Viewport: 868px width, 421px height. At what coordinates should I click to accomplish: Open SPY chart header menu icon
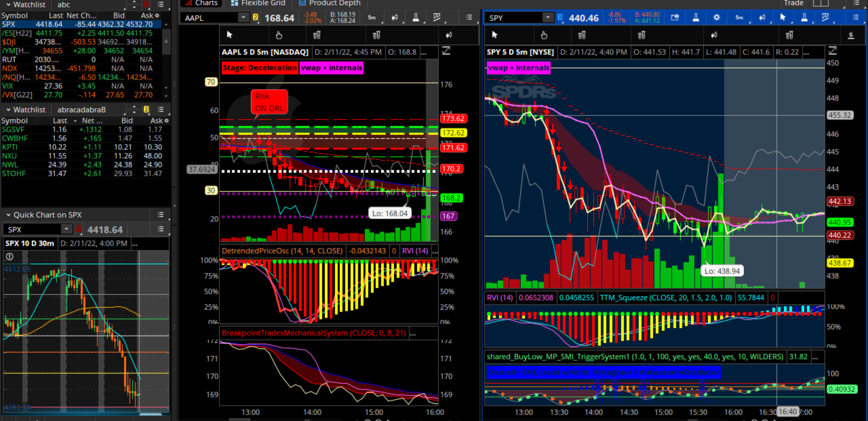click(856, 18)
